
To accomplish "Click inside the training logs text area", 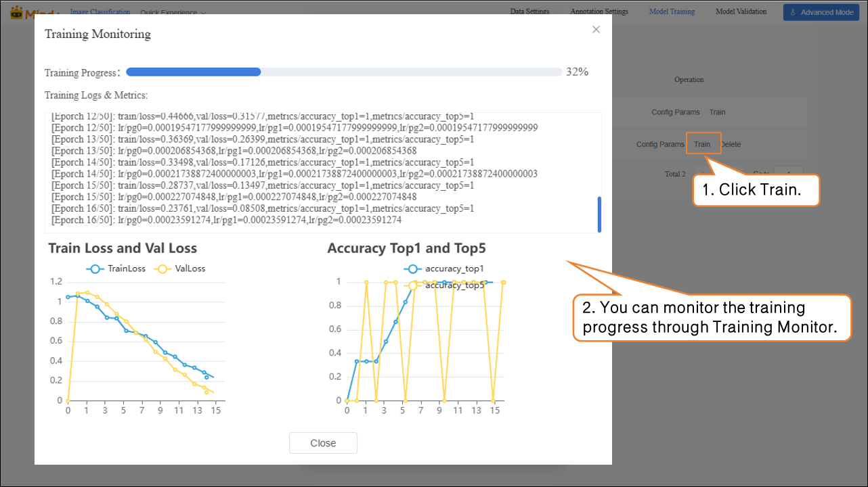I will tap(318, 172).
